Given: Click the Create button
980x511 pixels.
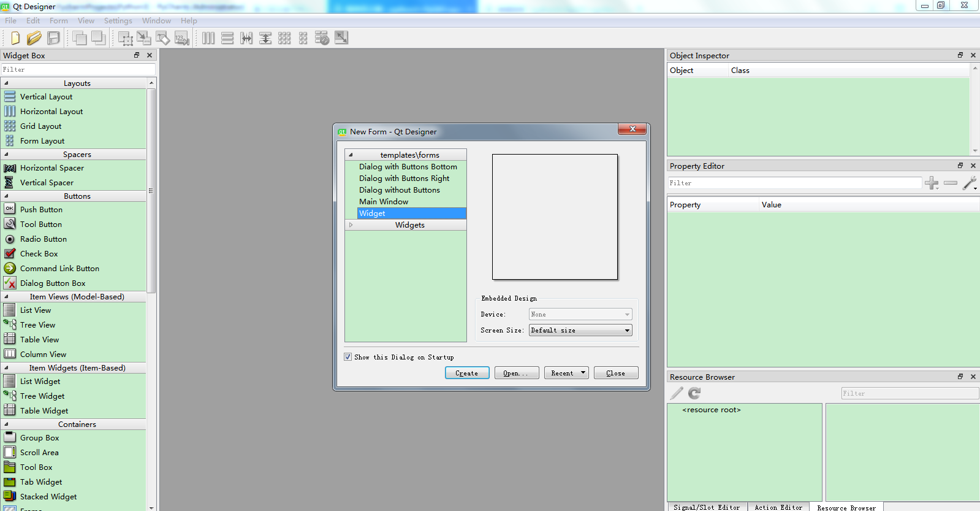Looking at the screenshot, I should pos(467,373).
